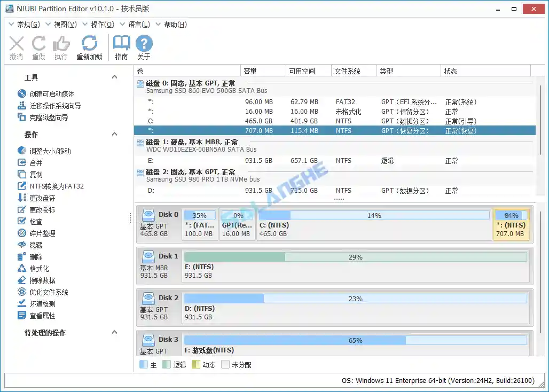Viewport: 549px width, 392px height.
Task: Choose the 复制 (copy) operation
Action: [x=30, y=174]
